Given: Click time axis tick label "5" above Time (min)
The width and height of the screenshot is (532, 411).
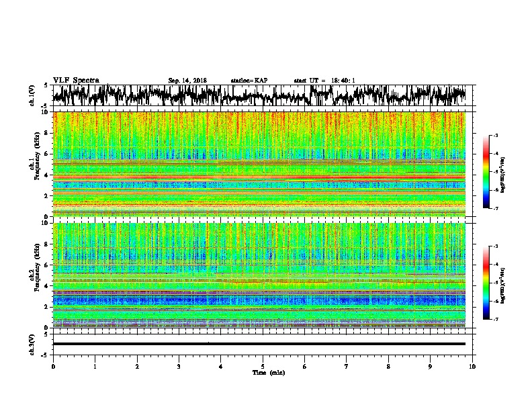Looking at the screenshot, I should coord(263,367).
